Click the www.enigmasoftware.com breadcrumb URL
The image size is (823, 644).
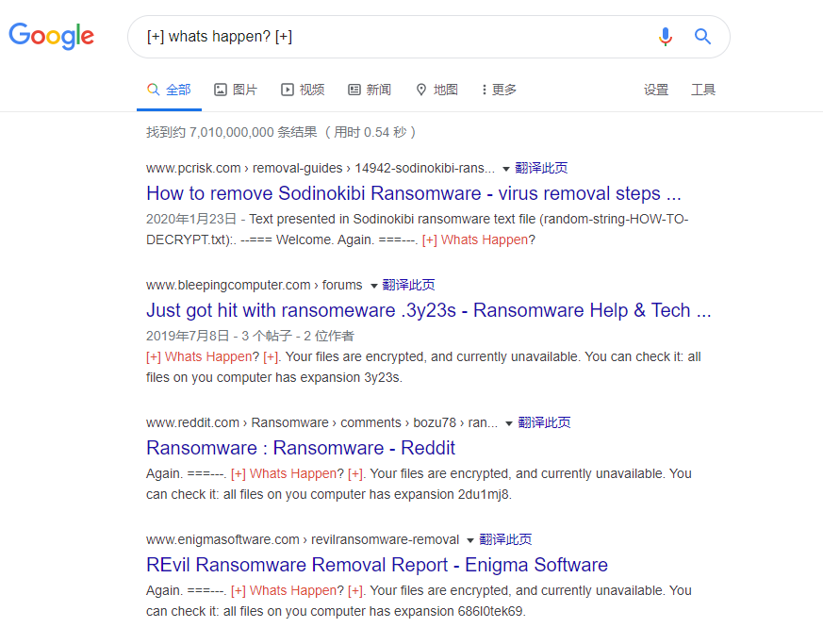tap(303, 539)
